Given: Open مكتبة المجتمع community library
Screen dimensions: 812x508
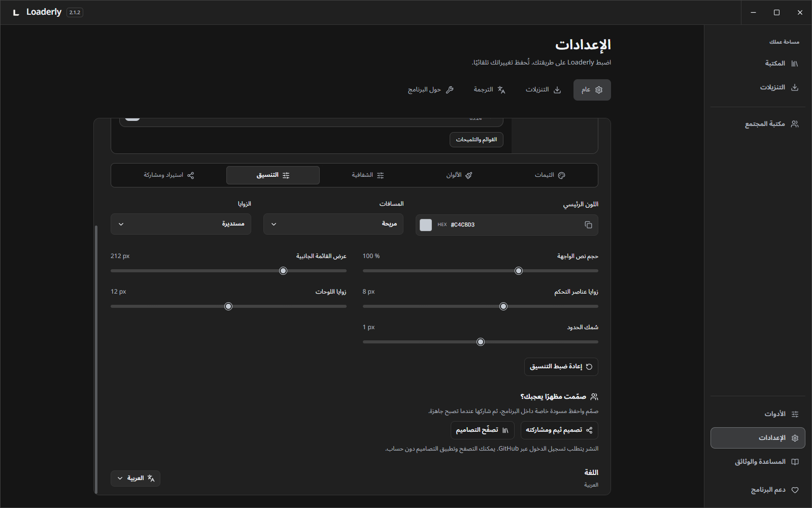Looking at the screenshot, I should 758,124.
